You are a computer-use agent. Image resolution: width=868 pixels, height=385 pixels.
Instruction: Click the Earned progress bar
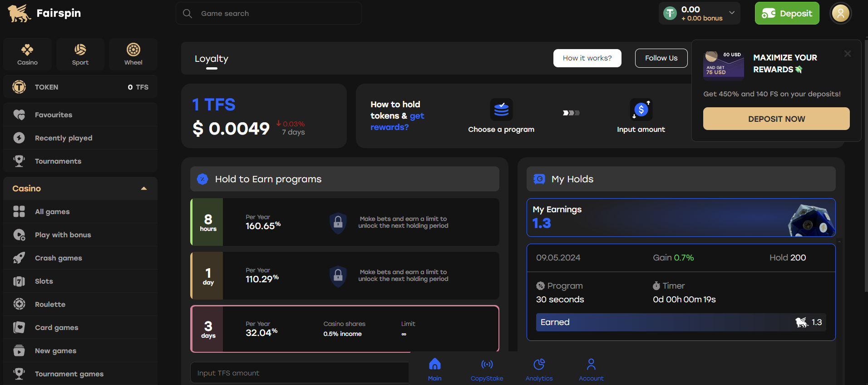coord(681,322)
